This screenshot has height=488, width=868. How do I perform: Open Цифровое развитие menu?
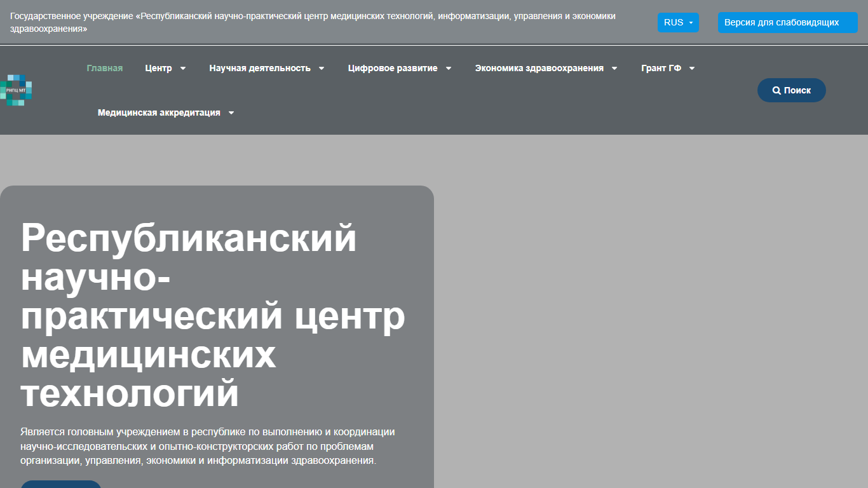tap(393, 68)
